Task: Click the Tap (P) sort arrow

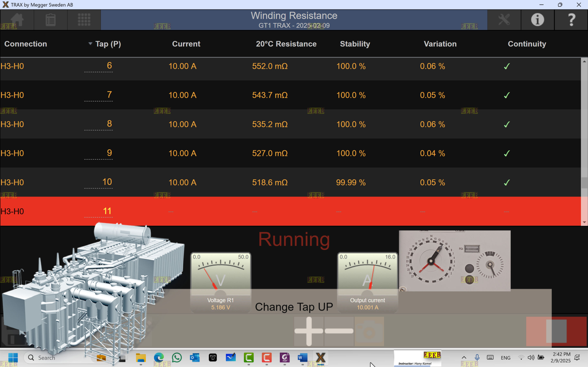Action: 90,44
